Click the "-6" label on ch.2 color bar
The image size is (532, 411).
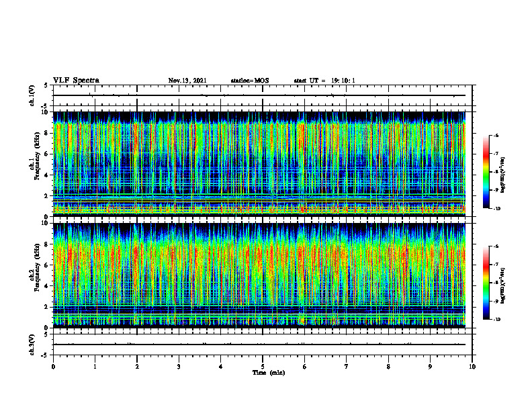496,246
